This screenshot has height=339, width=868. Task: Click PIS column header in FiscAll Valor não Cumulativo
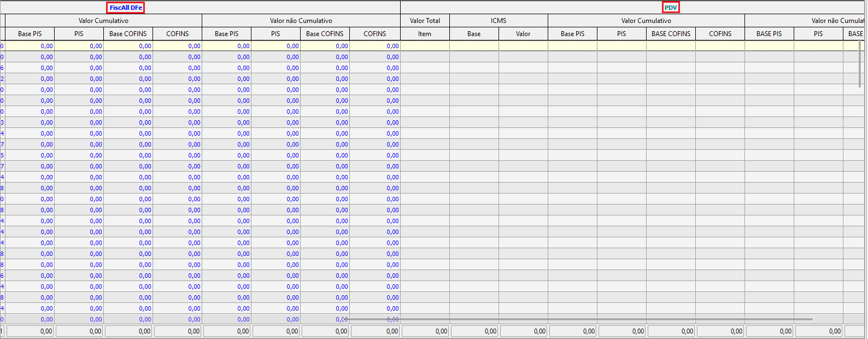276,34
